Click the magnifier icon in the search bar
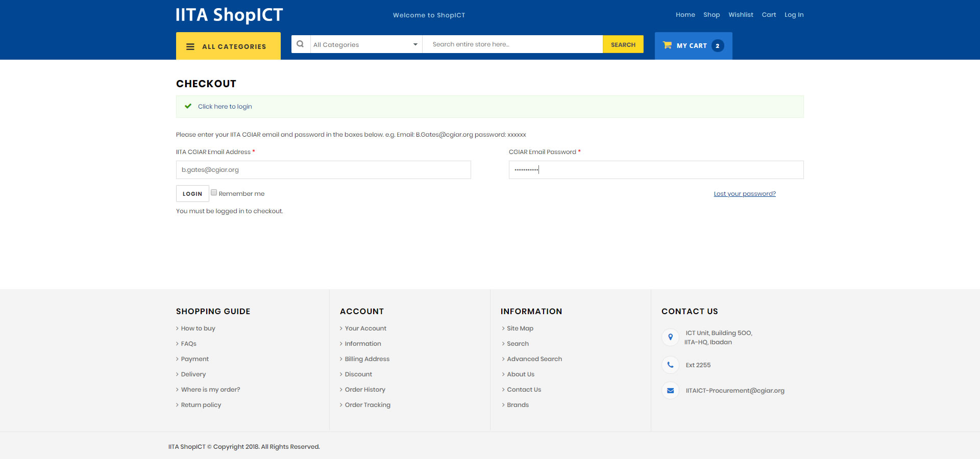 click(301, 44)
